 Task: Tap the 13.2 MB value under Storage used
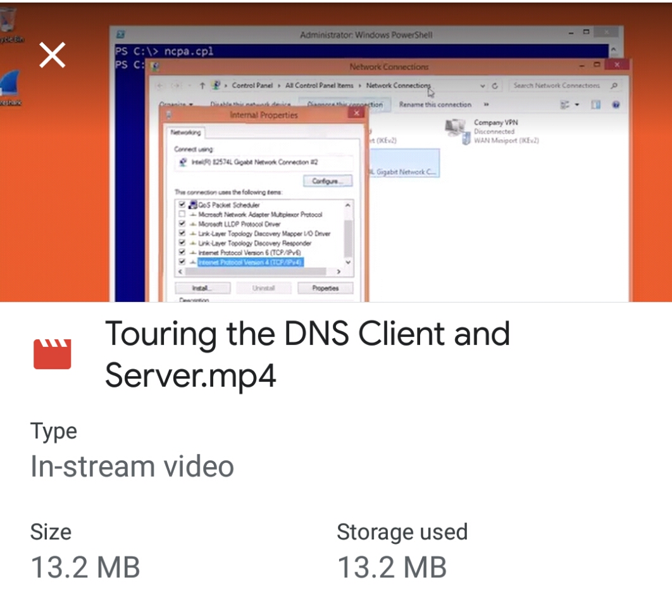pyautogui.click(x=392, y=567)
